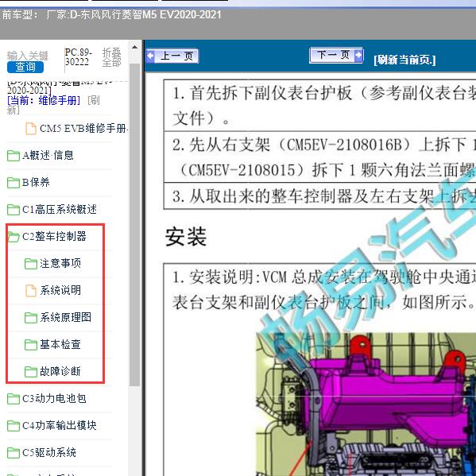The height and width of the screenshot is (476, 476).
Task: Click the 当前：维修手册 link
Action: tap(44, 100)
